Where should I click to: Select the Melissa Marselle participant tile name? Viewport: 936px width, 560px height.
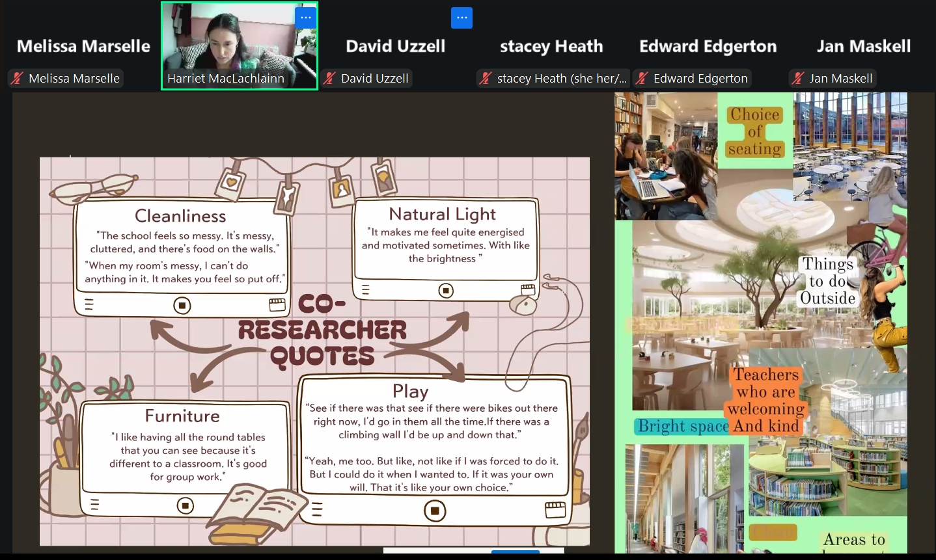point(83,46)
